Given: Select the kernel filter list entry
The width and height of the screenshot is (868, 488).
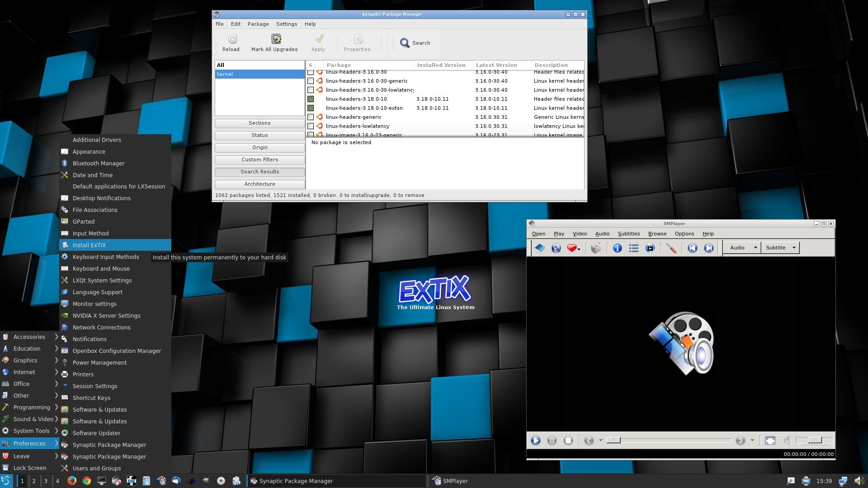Looking at the screenshot, I should [x=259, y=74].
